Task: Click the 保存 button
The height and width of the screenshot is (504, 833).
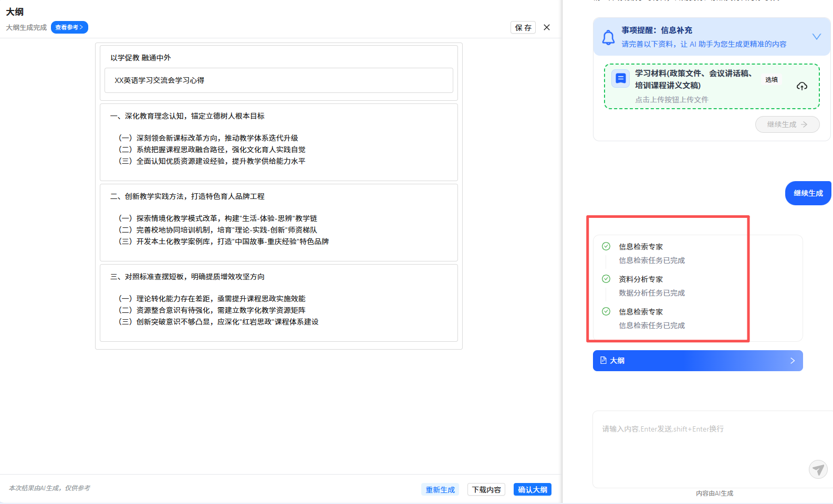Action: (523, 27)
